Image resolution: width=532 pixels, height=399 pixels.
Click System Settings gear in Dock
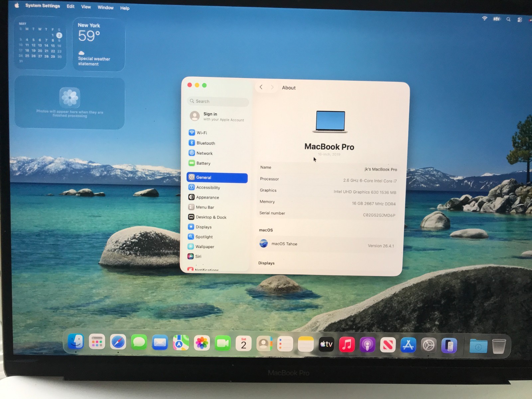tap(429, 345)
